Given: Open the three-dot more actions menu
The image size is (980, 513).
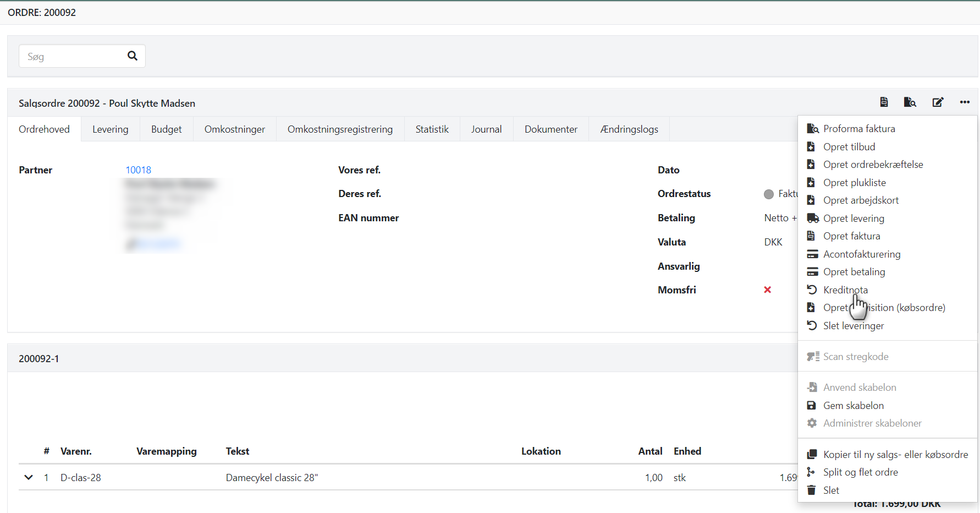Looking at the screenshot, I should pyautogui.click(x=965, y=102).
